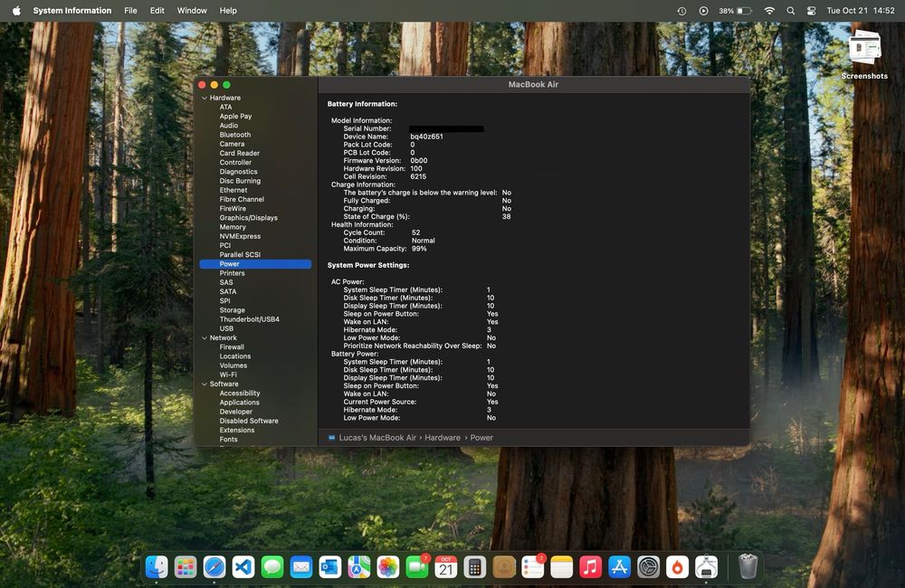Image resolution: width=905 pixels, height=588 pixels.
Task: Click the Time Machine menu bar icon
Action: [x=681, y=10]
